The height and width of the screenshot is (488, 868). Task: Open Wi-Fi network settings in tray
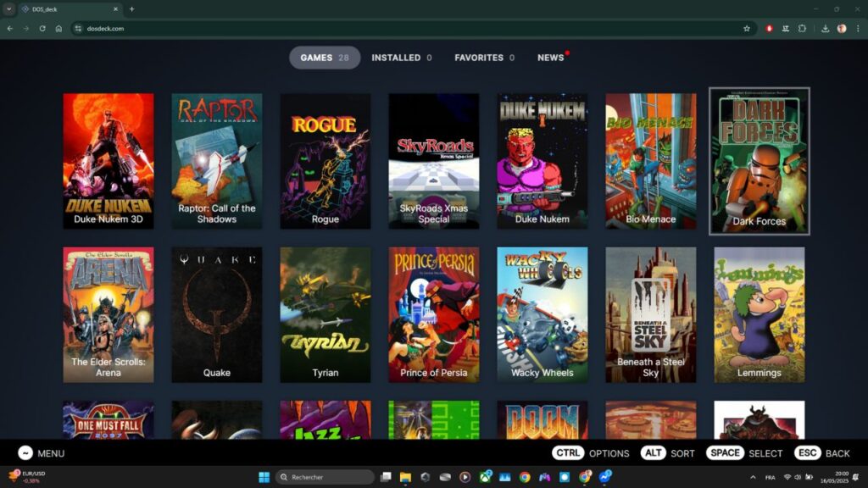pos(787,477)
